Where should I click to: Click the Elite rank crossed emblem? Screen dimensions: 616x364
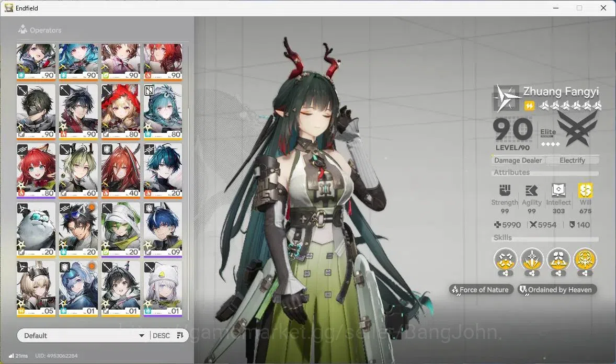577,128
